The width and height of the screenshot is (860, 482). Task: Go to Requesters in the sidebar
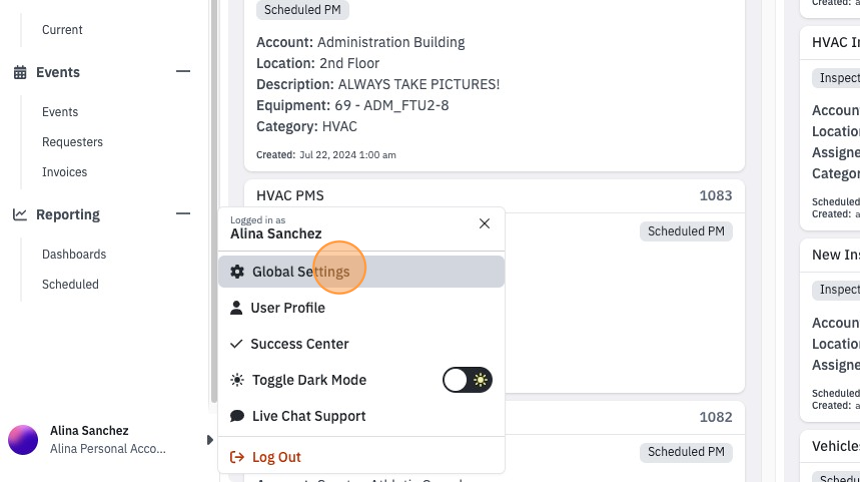pos(72,142)
